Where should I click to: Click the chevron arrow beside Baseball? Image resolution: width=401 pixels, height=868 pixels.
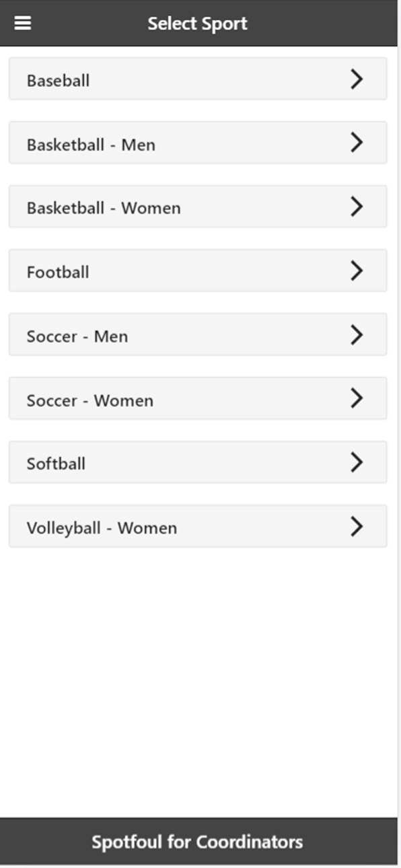tap(357, 79)
